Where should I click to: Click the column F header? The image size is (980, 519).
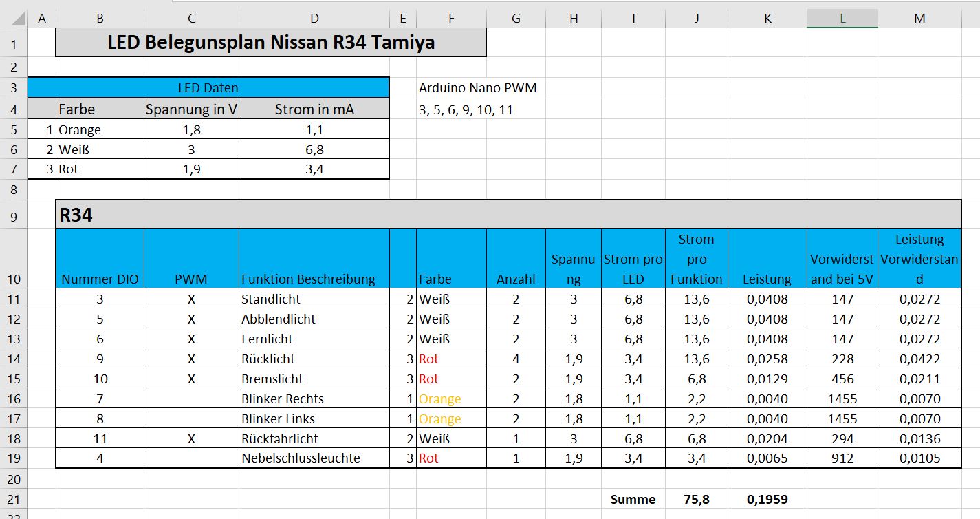coord(452,19)
